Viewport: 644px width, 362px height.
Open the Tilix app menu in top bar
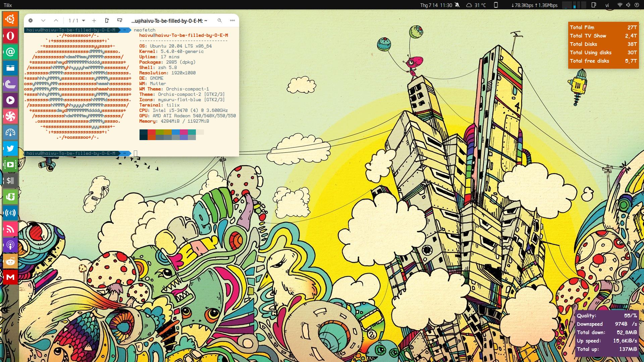coord(8,5)
